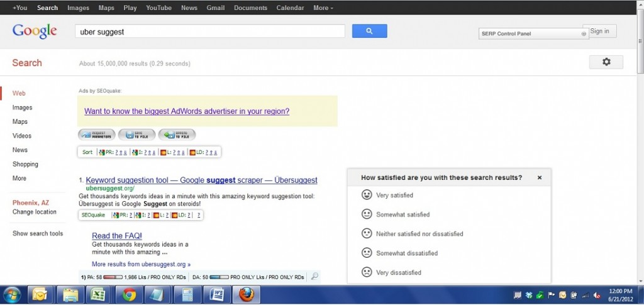Screen dimensions: 644x305
Task: Open +You in the top bar
Action: 19,8
